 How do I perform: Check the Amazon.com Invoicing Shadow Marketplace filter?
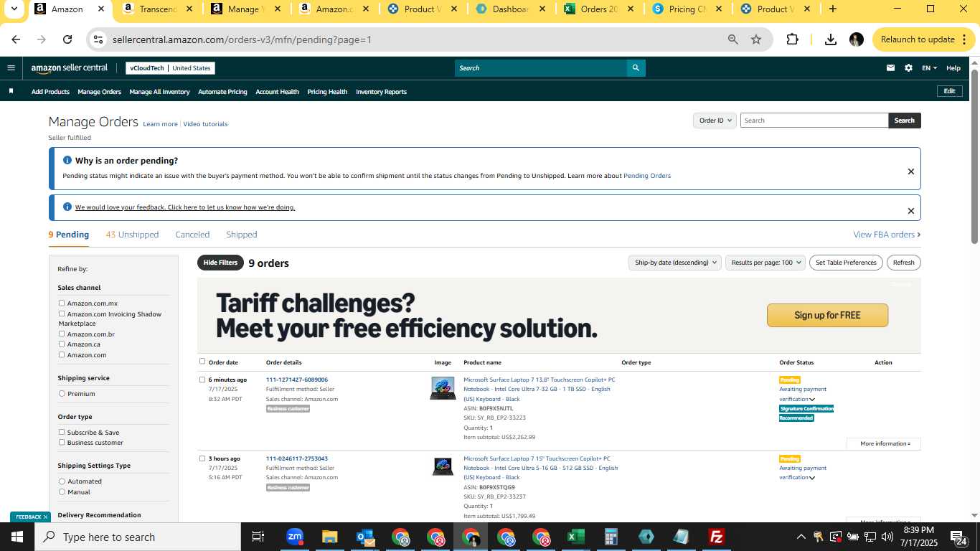[x=62, y=314]
